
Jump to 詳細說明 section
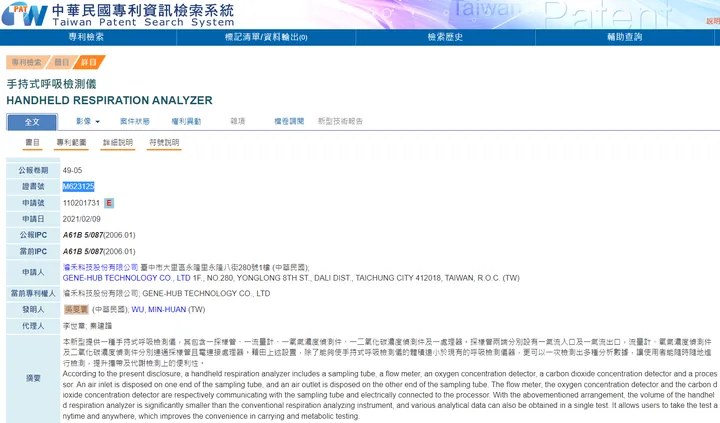(x=118, y=143)
